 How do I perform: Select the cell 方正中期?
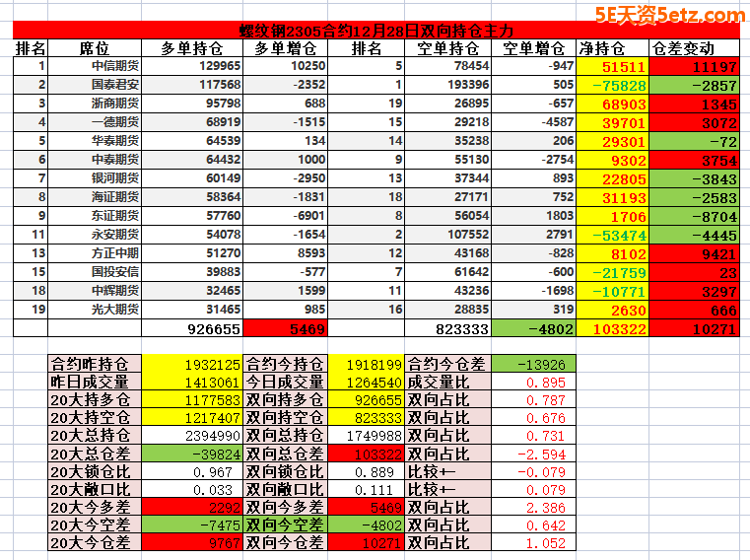pyautogui.click(x=95, y=252)
